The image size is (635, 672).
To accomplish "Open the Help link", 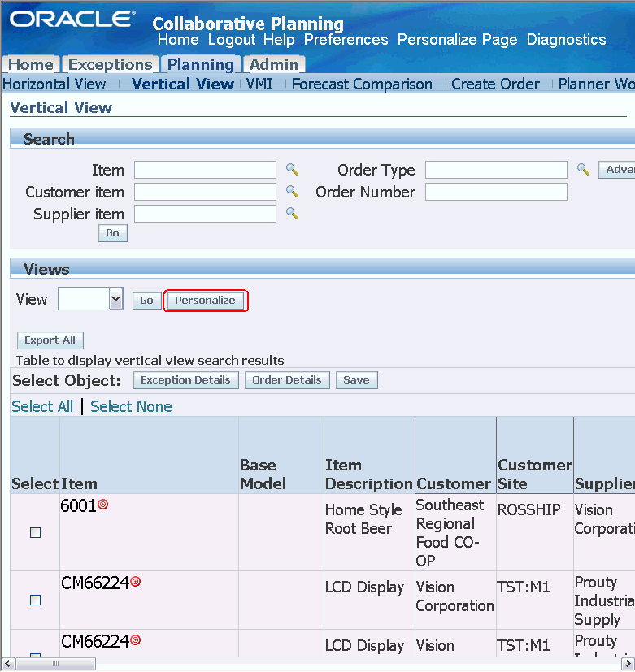I will (x=279, y=40).
